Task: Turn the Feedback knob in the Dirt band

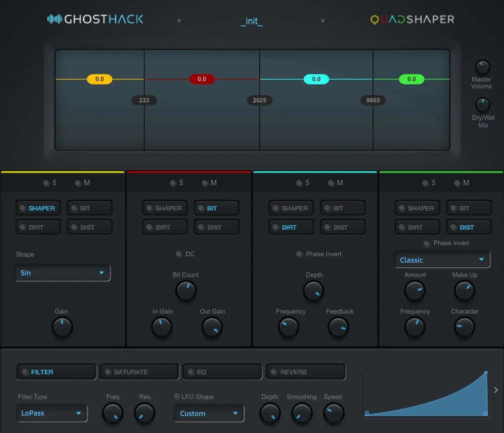Action: [x=338, y=327]
